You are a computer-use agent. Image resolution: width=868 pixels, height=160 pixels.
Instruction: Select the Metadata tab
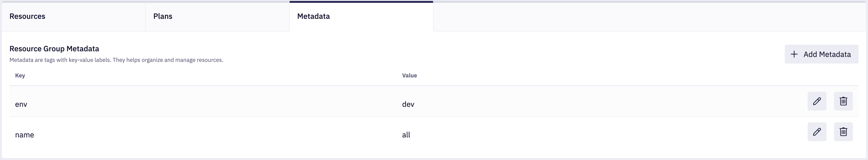click(x=313, y=16)
